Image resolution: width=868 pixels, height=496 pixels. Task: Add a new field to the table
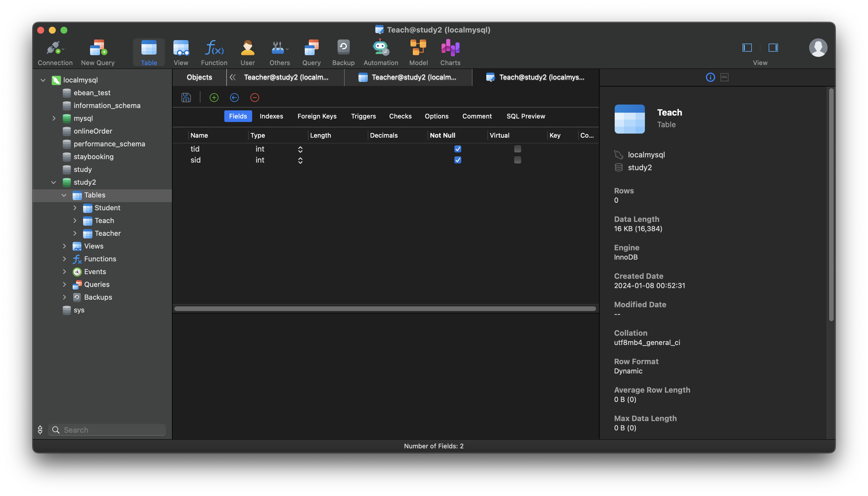tap(214, 98)
